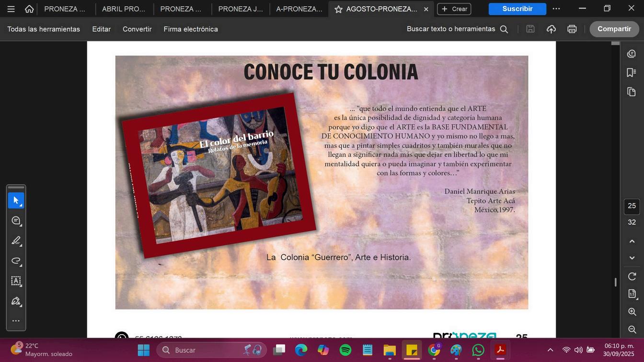
Task: Open the weather widget showing 22°C
Action: coord(41,350)
